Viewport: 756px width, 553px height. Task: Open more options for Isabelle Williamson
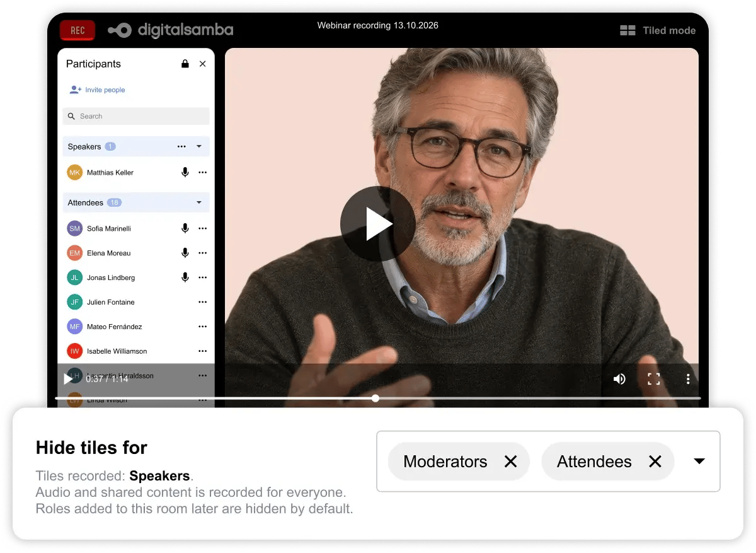coord(202,351)
